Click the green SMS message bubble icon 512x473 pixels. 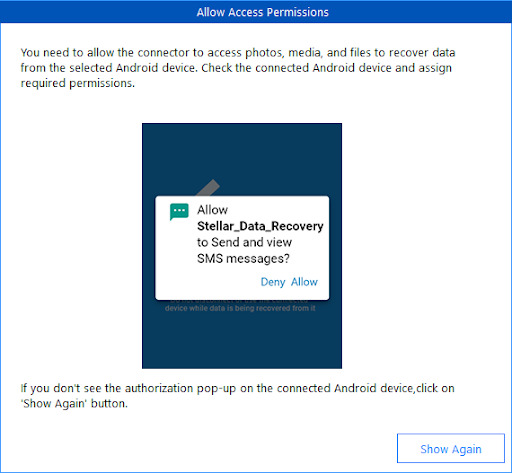coord(179,212)
